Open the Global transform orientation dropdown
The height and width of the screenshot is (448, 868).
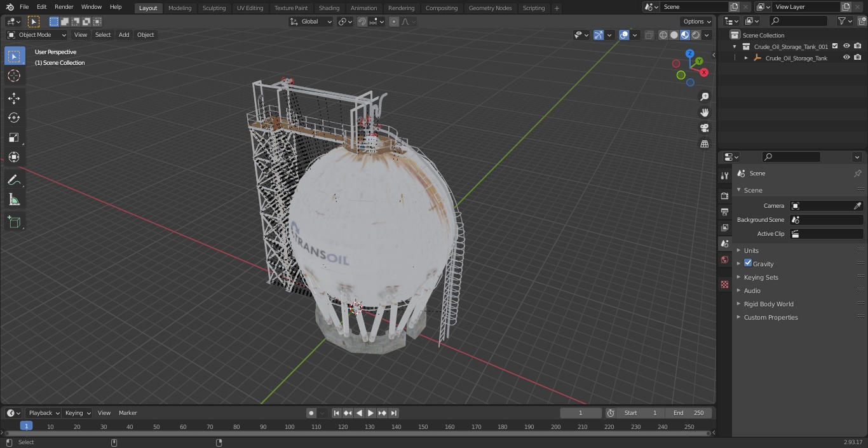pos(311,22)
